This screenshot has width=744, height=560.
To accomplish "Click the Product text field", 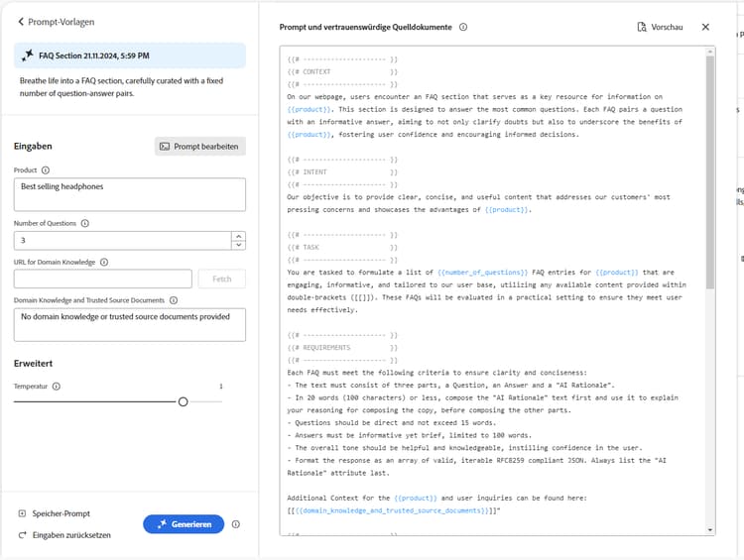I will coord(130,194).
